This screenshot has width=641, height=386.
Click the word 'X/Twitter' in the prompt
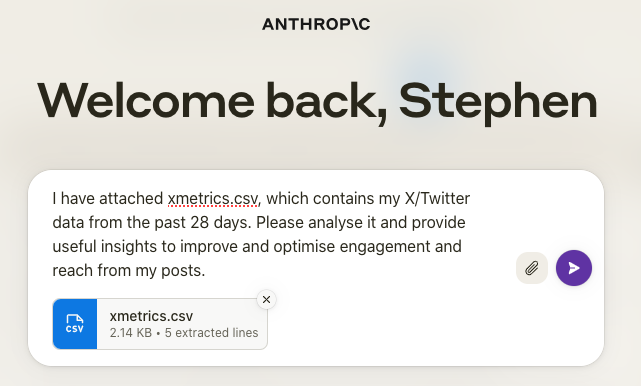(x=437, y=199)
